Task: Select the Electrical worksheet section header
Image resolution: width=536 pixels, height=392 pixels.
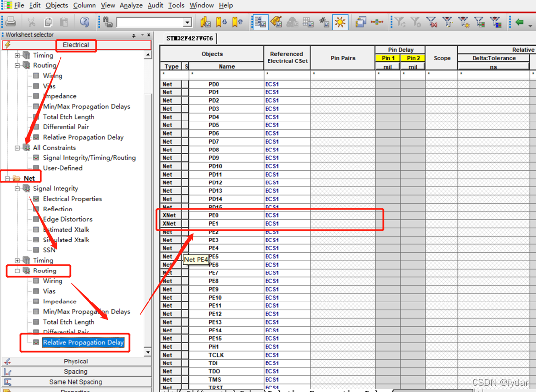Action: tap(76, 45)
